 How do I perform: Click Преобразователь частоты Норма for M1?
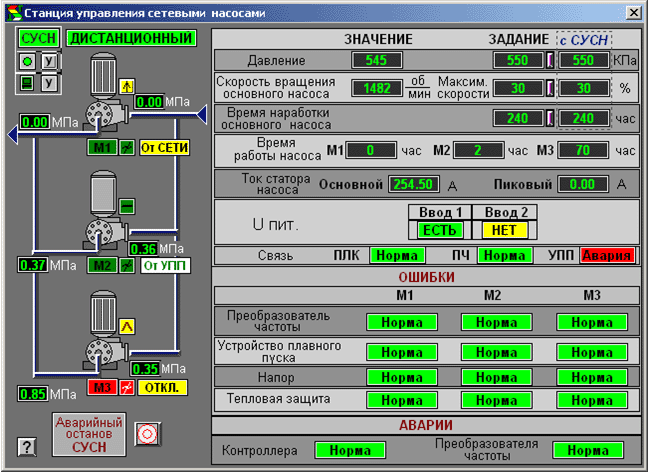[402, 322]
